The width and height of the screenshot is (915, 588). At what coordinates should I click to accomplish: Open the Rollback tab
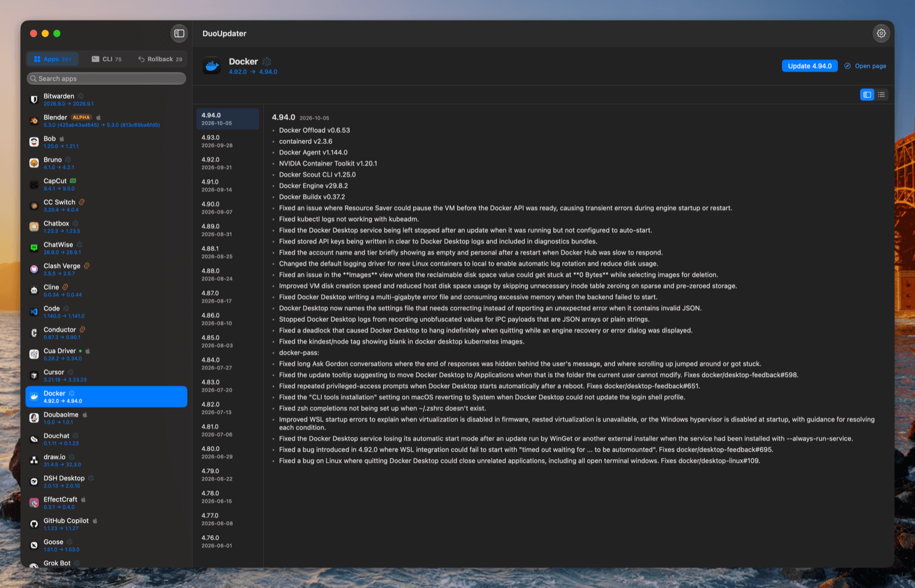(160, 59)
